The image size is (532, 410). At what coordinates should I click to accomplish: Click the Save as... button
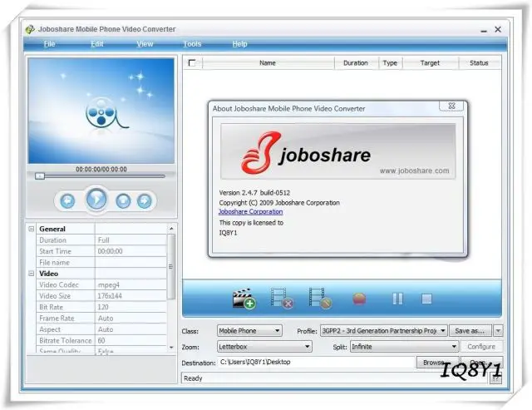click(x=470, y=331)
